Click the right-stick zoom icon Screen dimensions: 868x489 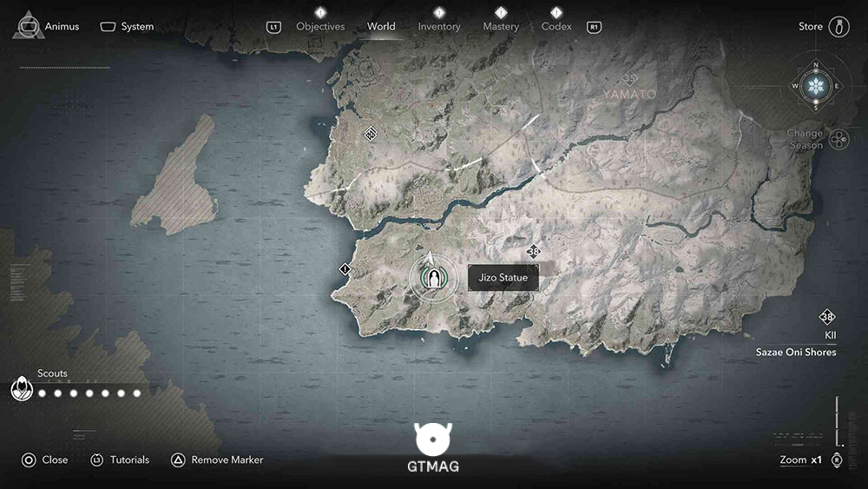pyautogui.click(x=837, y=460)
